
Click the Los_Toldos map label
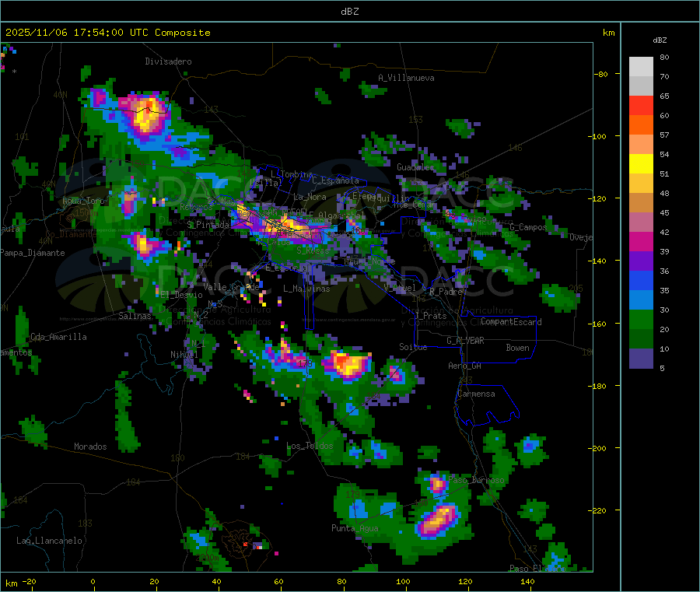[310, 446]
